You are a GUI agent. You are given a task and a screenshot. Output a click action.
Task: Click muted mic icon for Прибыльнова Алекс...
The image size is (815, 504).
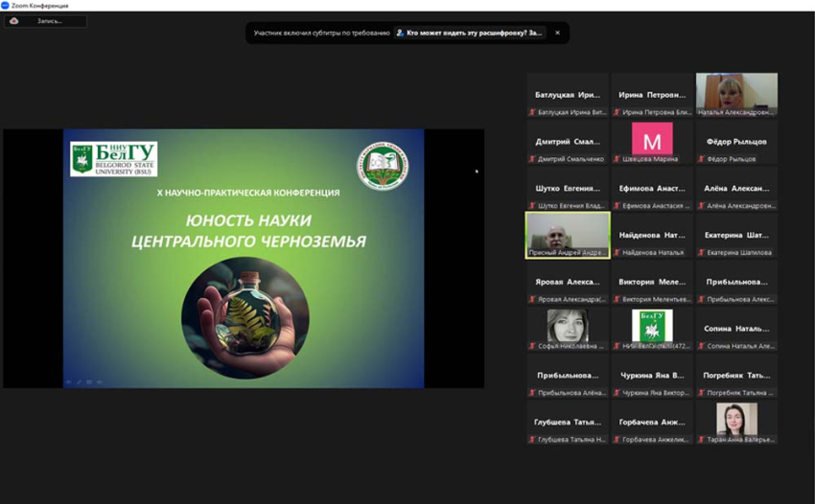tap(702, 299)
